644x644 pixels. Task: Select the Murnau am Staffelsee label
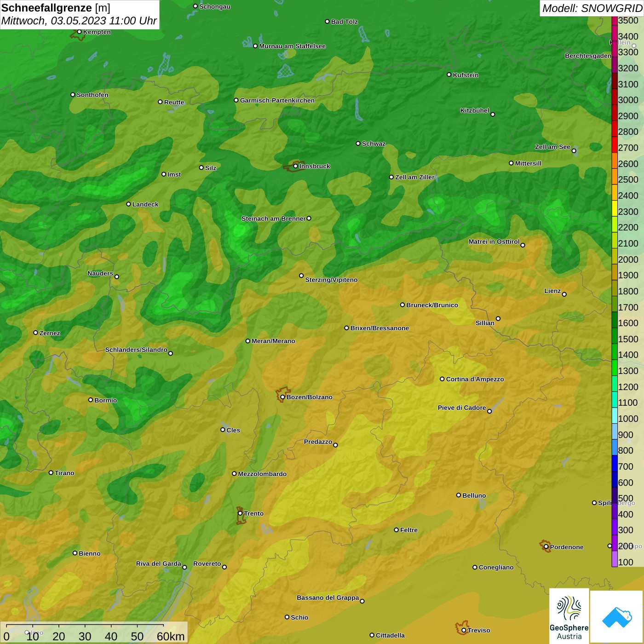coord(292,46)
